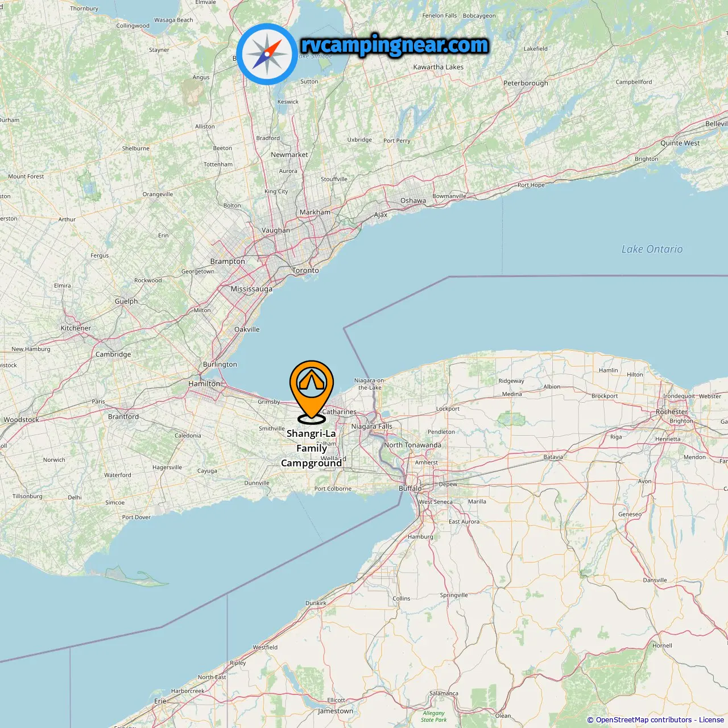Click the Jamestown city label
The height and width of the screenshot is (728, 728).
pyautogui.click(x=336, y=711)
